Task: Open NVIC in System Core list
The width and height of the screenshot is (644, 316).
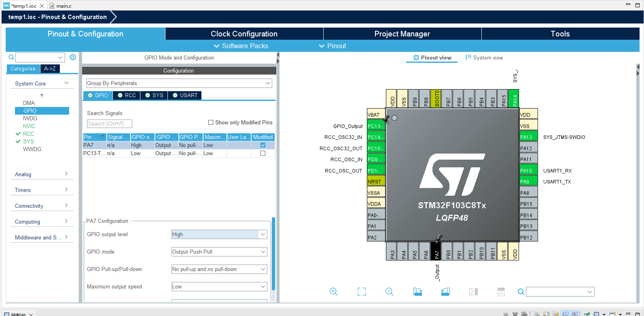Action: tap(29, 126)
